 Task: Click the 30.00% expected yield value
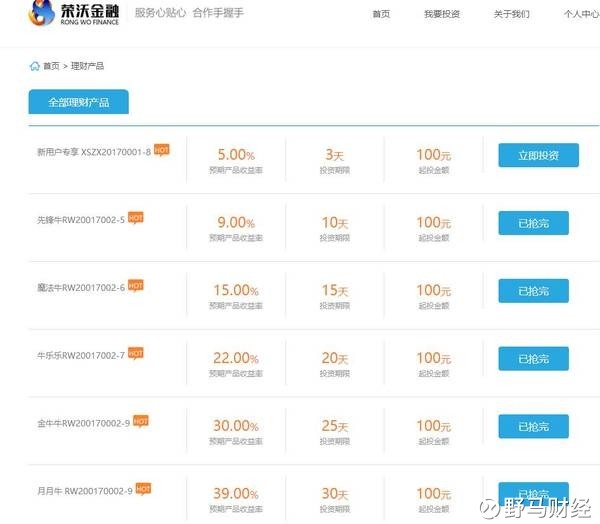tap(236, 426)
